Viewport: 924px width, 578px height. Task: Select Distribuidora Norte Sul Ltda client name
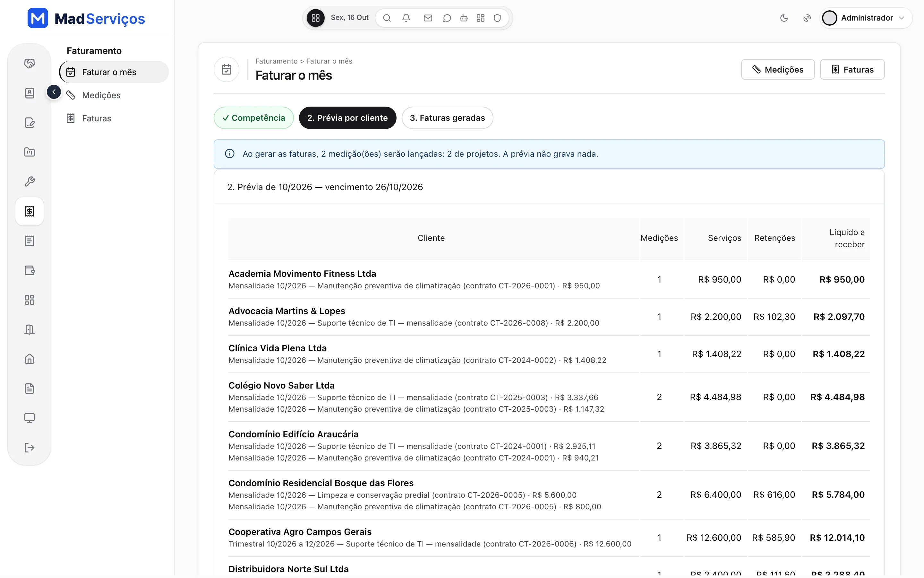[x=288, y=569]
